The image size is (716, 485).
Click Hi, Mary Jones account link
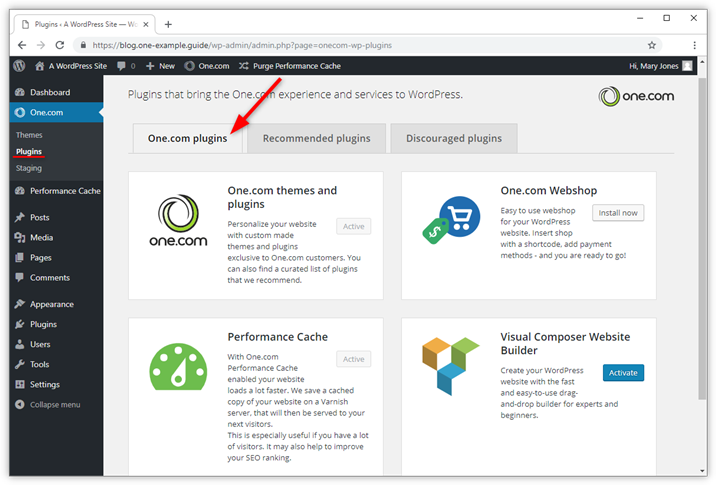pos(653,66)
